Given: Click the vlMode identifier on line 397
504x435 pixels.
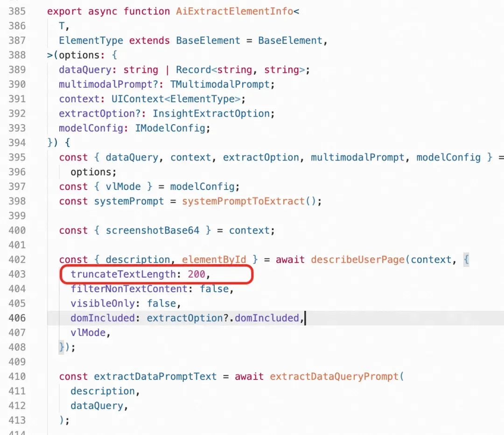Looking at the screenshot, I should [x=123, y=187].
